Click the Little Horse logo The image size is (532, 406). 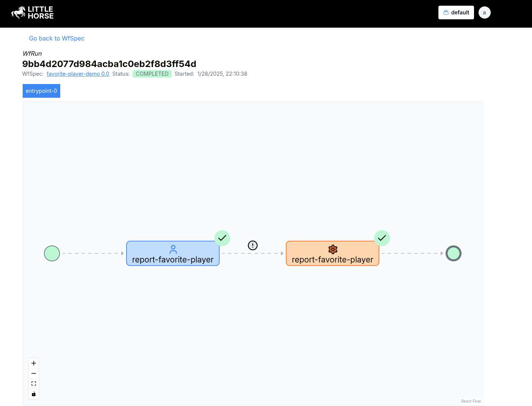(32, 12)
